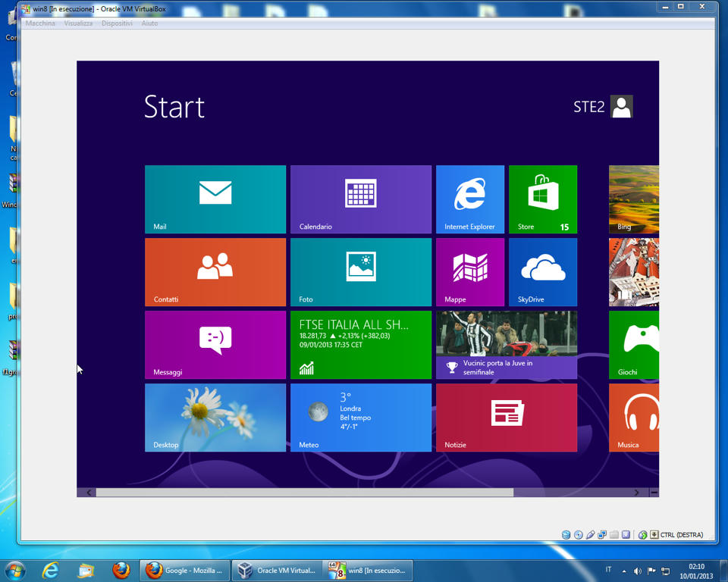
Task: Open the Calendario tile
Action: coord(361,199)
